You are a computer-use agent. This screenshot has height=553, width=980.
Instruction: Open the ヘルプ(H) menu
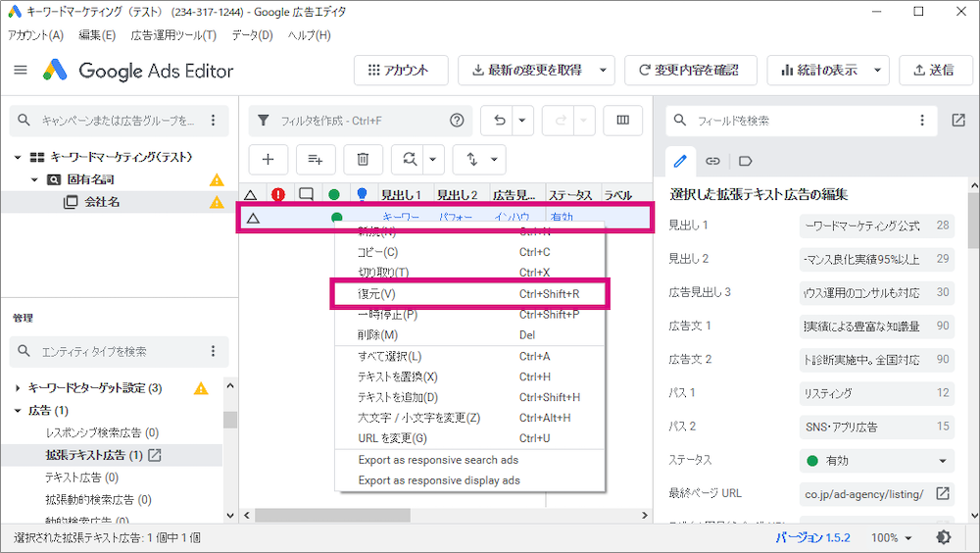tap(310, 35)
